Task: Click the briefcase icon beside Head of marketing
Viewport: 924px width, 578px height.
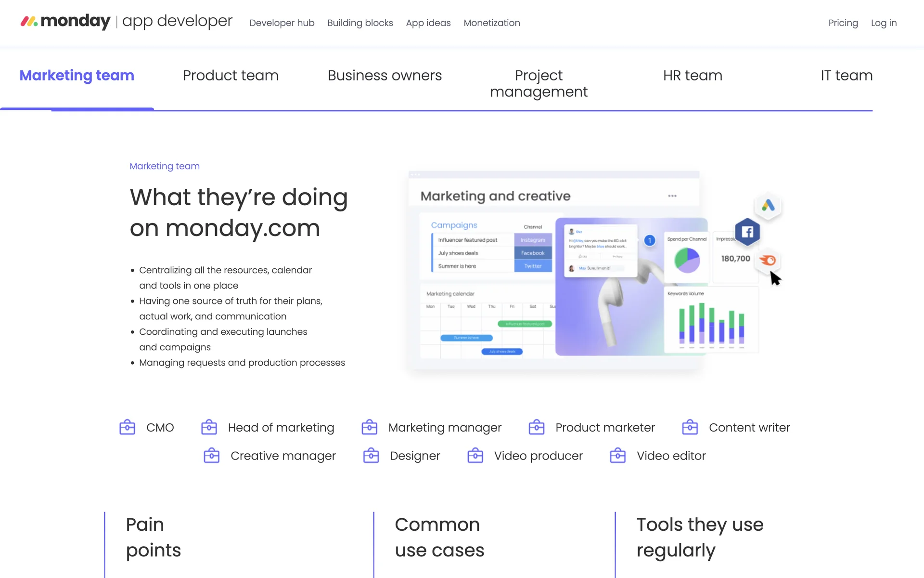Action: pos(209,427)
